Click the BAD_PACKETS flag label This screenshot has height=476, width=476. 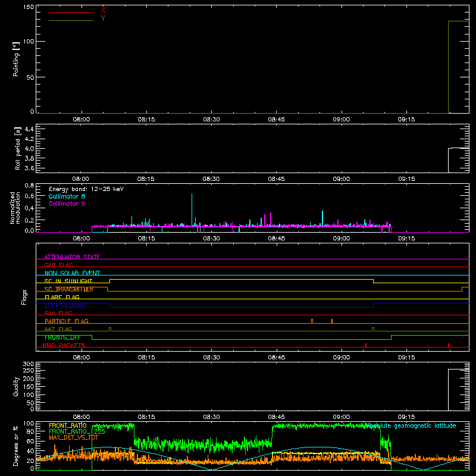coord(64,345)
